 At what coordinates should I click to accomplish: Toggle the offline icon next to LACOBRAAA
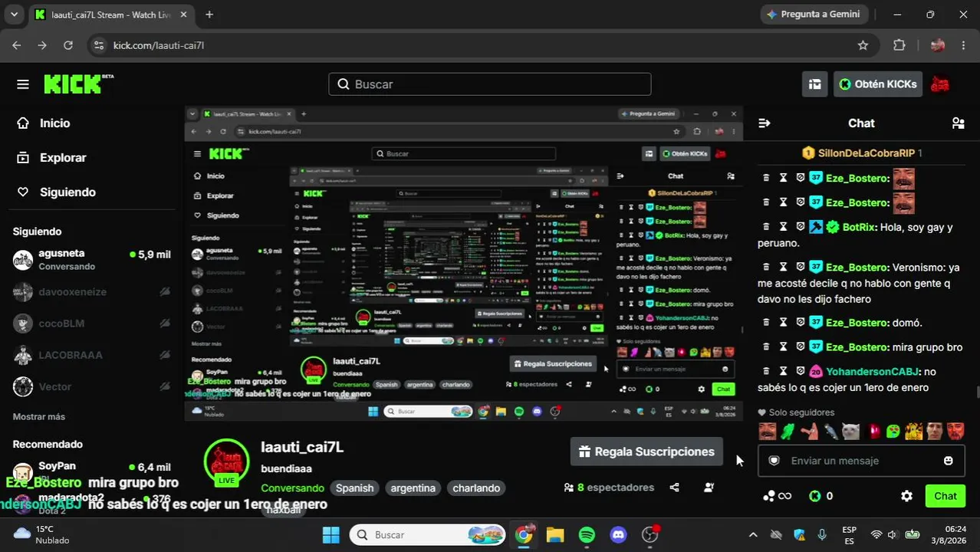164,355
